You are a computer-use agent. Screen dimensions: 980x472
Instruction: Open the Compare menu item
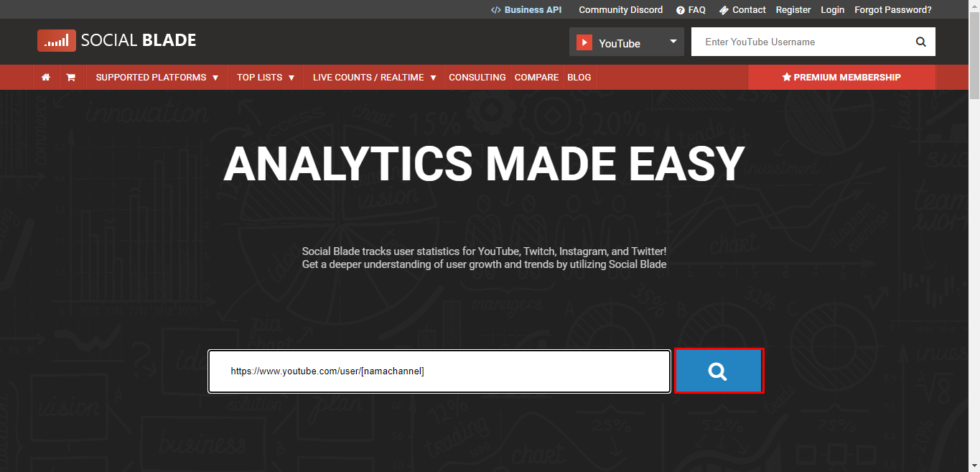coord(536,78)
